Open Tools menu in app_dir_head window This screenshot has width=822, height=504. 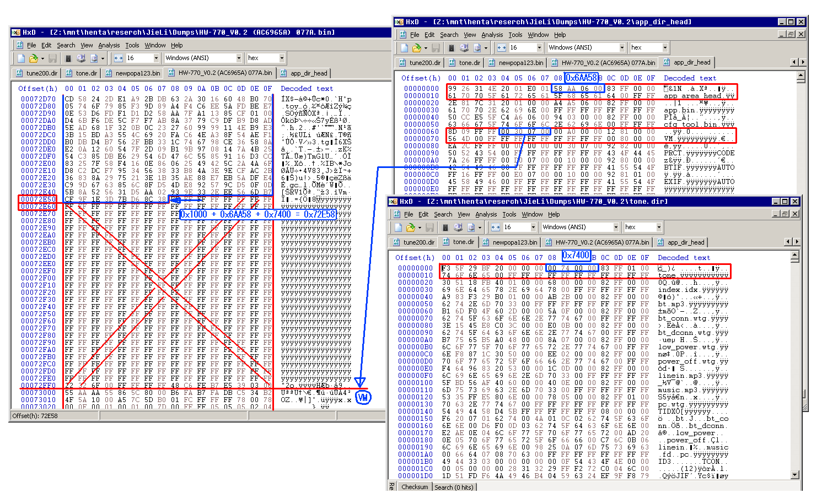[515, 35]
